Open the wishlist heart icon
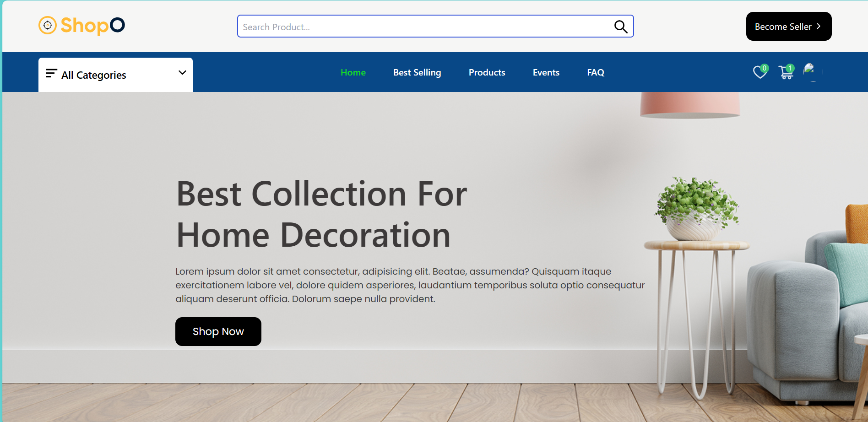This screenshot has width=868, height=422. 759,72
